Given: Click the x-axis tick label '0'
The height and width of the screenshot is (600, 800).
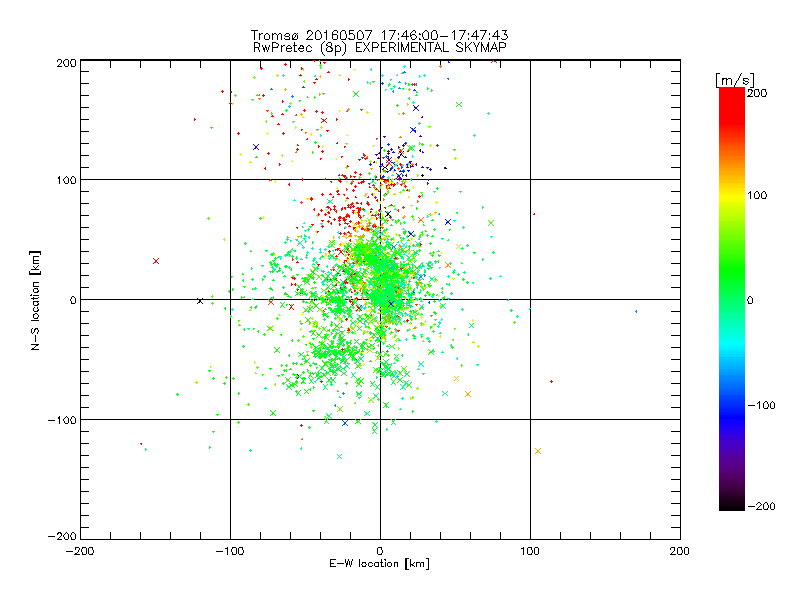Looking at the screenshot, I should coord(380,551).
